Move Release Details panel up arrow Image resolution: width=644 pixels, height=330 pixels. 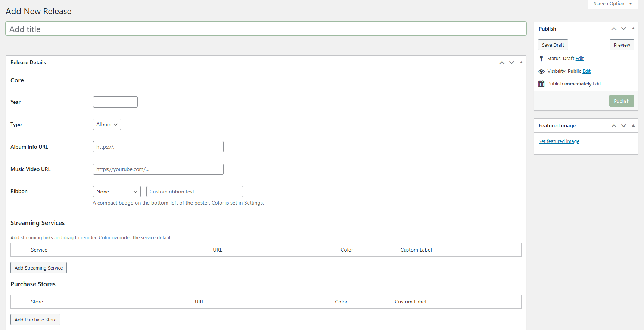[x=502, y=63]
